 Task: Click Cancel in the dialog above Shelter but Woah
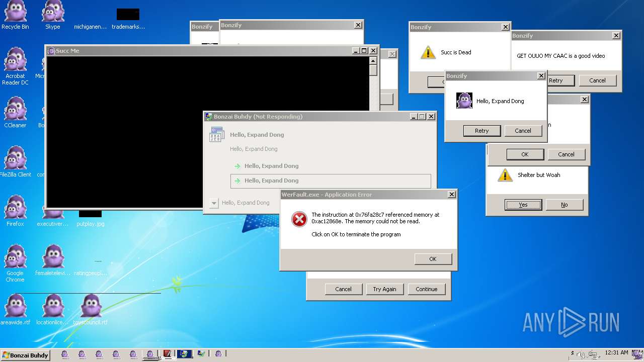pyautogui.click(x=566, y=154)
